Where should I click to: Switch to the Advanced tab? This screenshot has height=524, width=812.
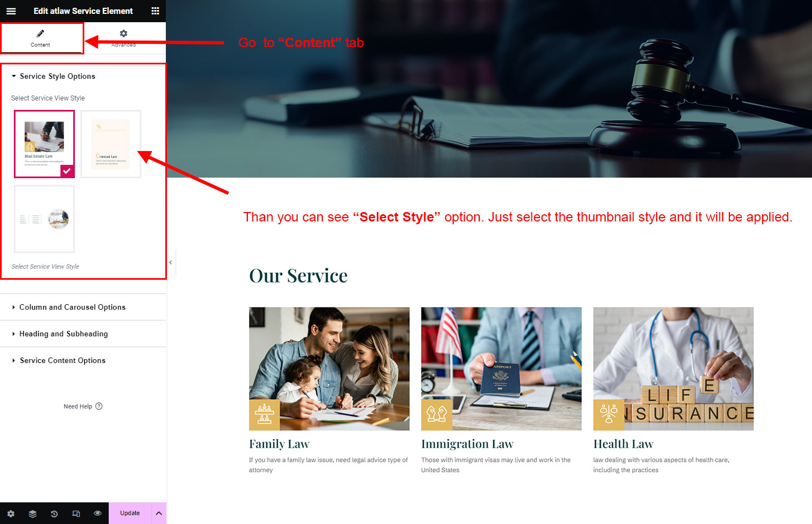click(x=124, y=38)
